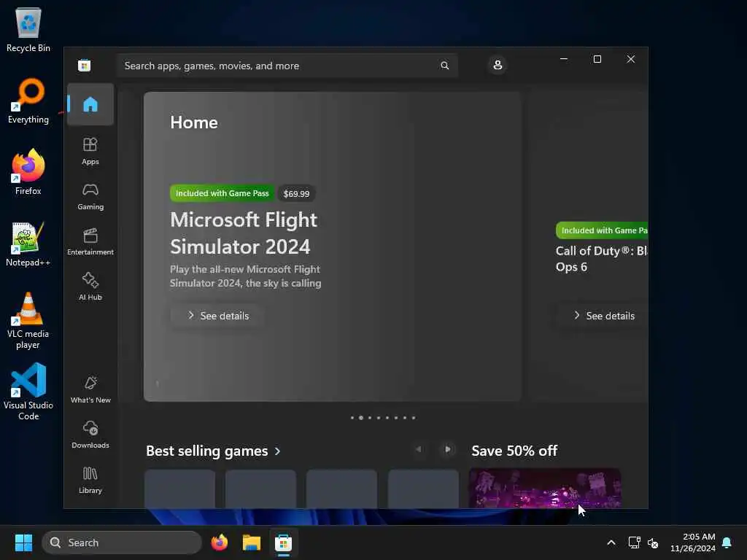Select the Recycle Bin desktop icon
Viewport: 747px width, 560px height.
tap(28, 29)
